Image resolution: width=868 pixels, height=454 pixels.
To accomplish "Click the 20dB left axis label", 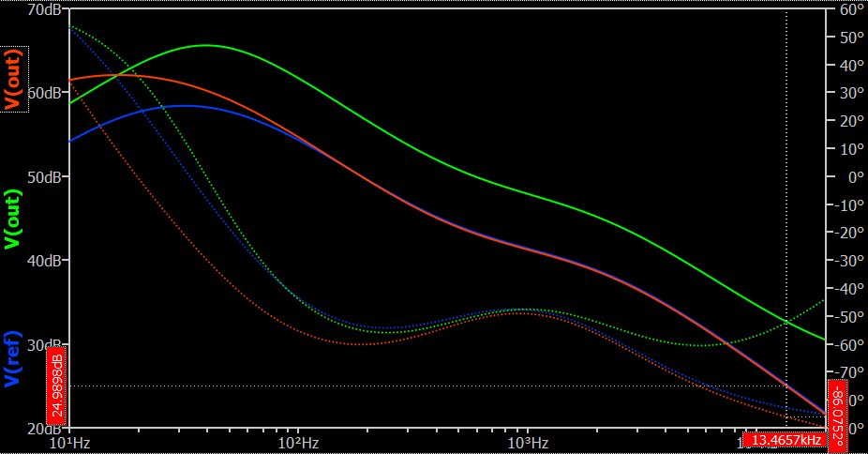I will (44, 429).
